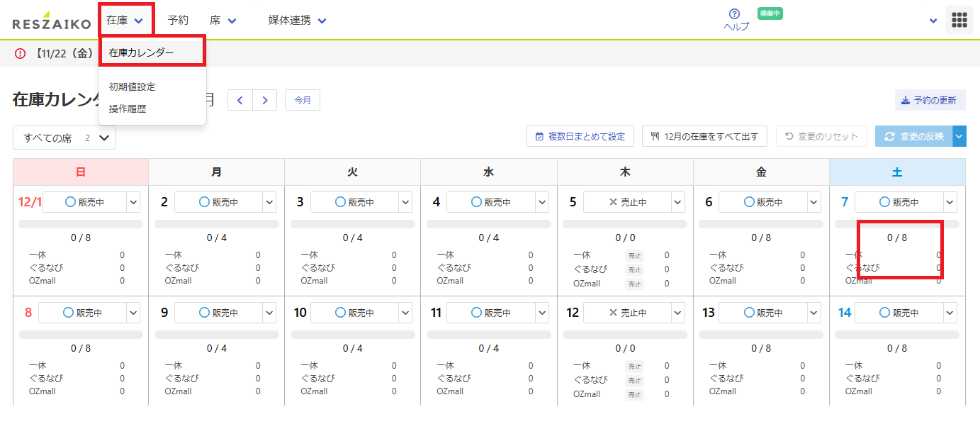Click 複数日まとめて設定 button

click(x=580, y=136)
